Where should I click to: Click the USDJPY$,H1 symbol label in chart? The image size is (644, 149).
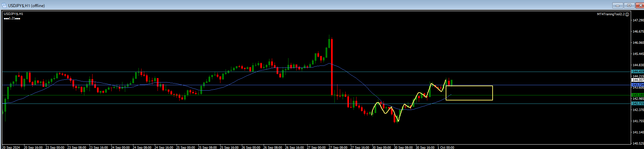point(14,14)
